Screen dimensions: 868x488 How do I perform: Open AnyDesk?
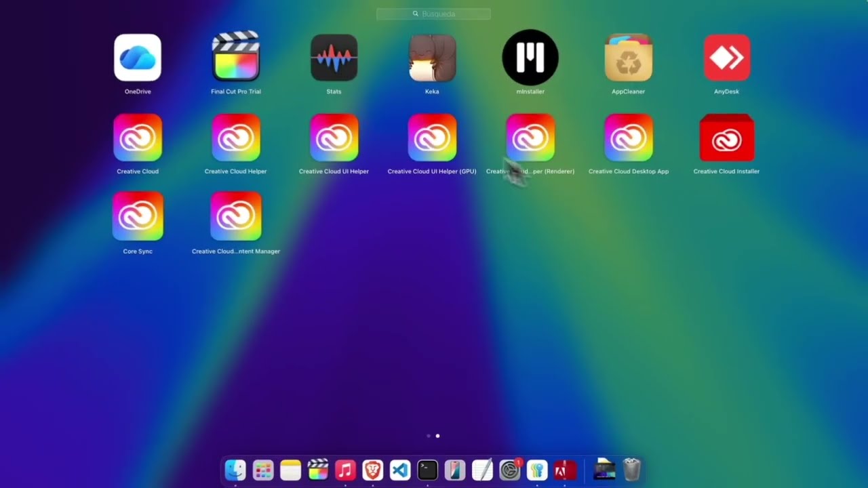(x=727, y=58)
